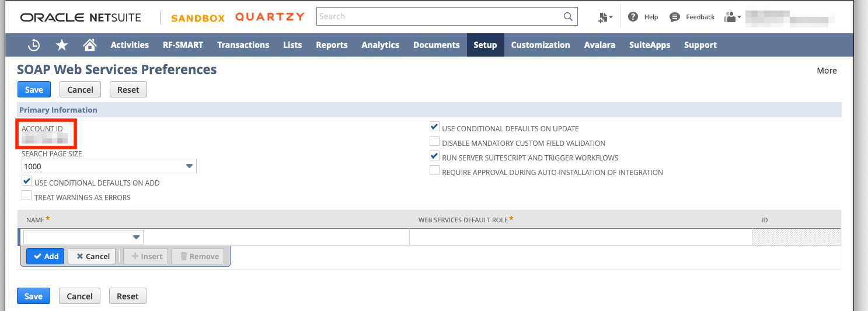Click the Feedback text label
Viewport: 868px width, 311px height.
click(x=700, y=17)
